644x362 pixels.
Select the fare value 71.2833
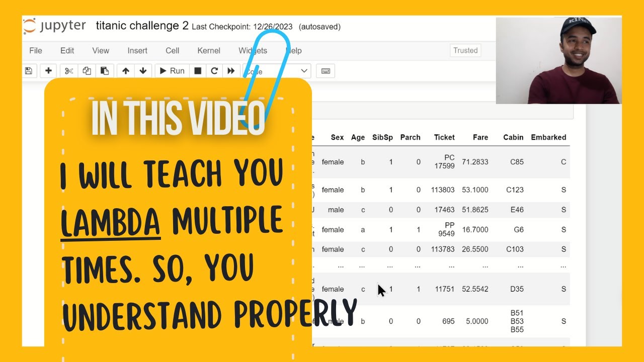point(475,162)
